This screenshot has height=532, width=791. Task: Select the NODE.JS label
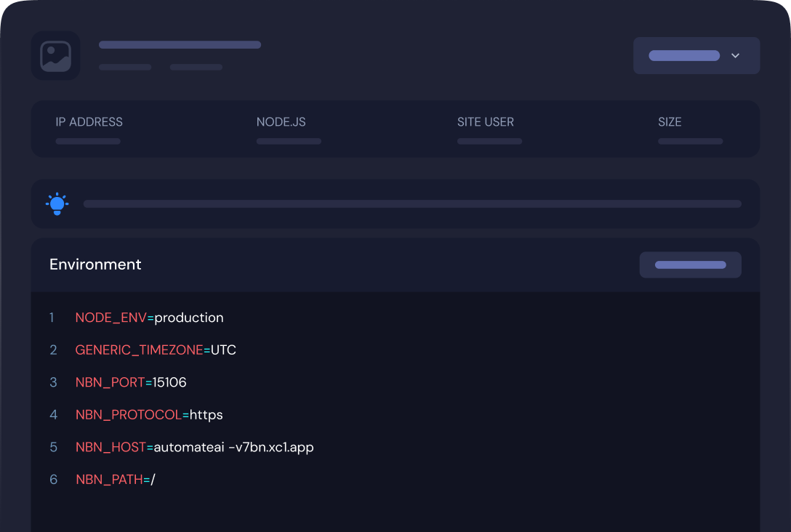click(x=281, y=122)
